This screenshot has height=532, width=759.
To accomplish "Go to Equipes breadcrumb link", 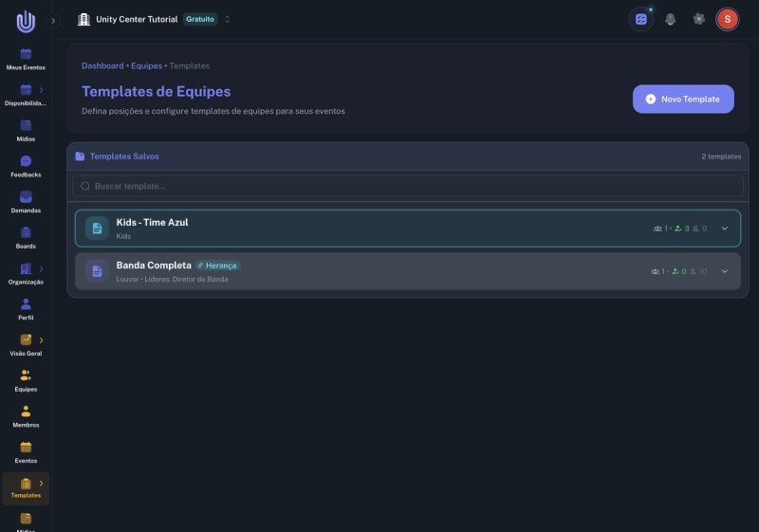I will tap(147, 65).
